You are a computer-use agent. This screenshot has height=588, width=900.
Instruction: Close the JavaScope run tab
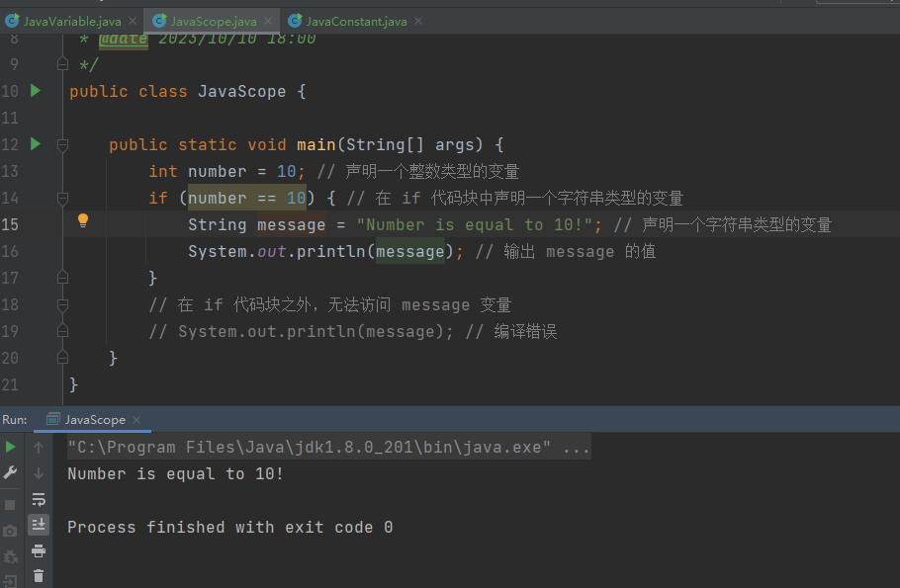(136, 420)
